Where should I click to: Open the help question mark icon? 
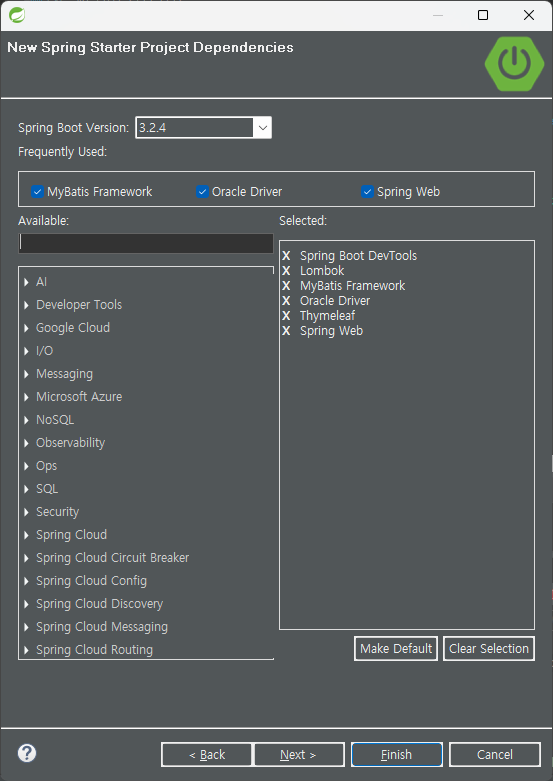(27, 753)
